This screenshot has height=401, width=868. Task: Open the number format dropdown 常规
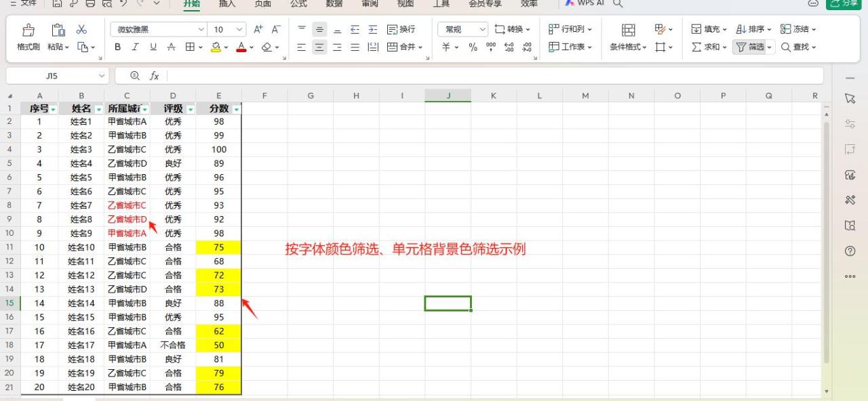point(462,30)
